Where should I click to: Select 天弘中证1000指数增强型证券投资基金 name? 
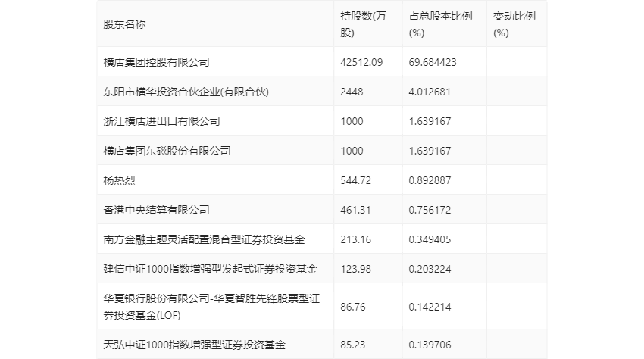(194, 345)
